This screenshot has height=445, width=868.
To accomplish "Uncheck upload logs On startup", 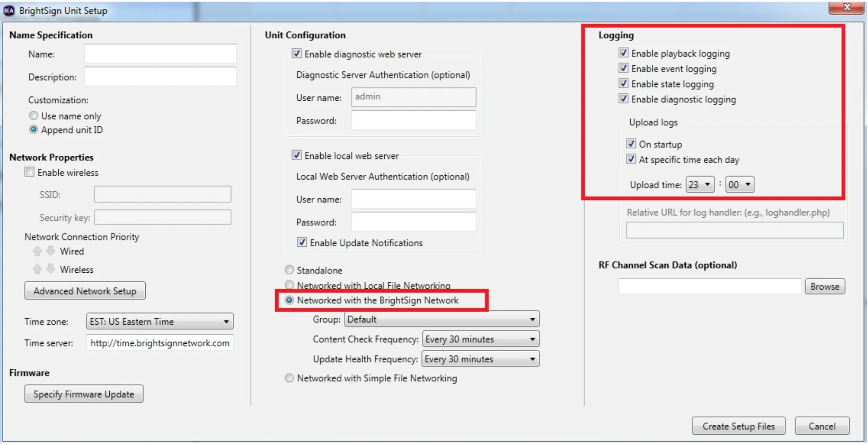I will 631,144.
